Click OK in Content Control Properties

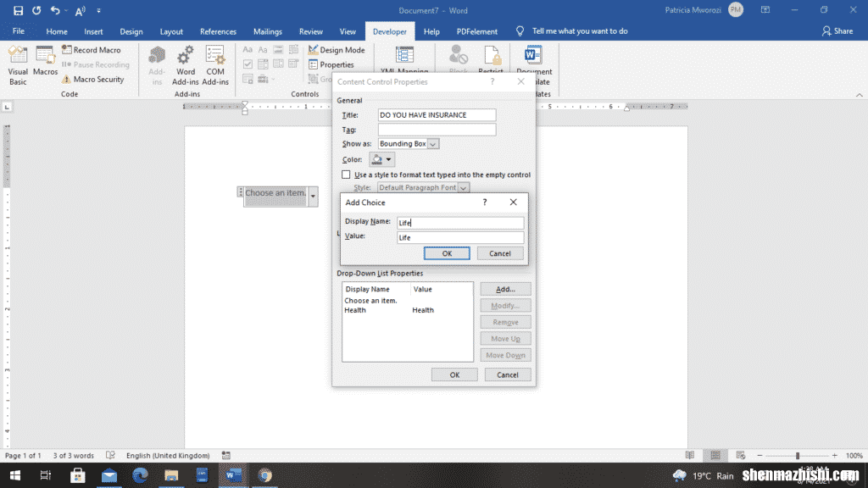454,374
